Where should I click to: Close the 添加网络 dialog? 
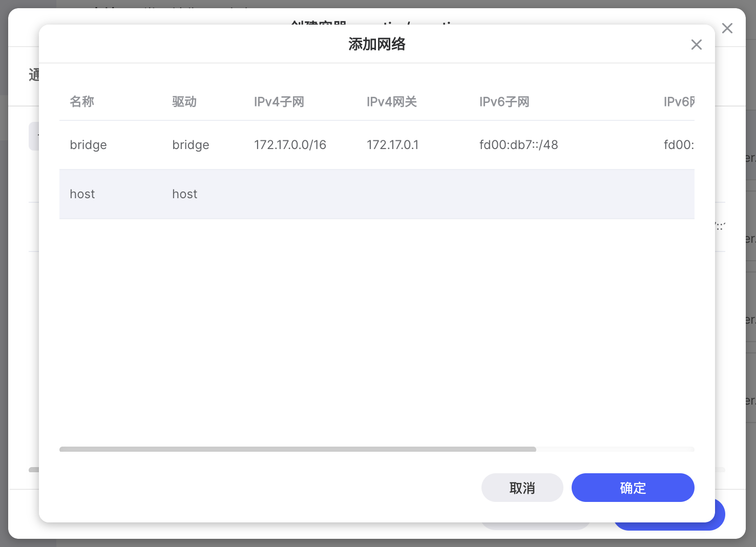point(696,45)
